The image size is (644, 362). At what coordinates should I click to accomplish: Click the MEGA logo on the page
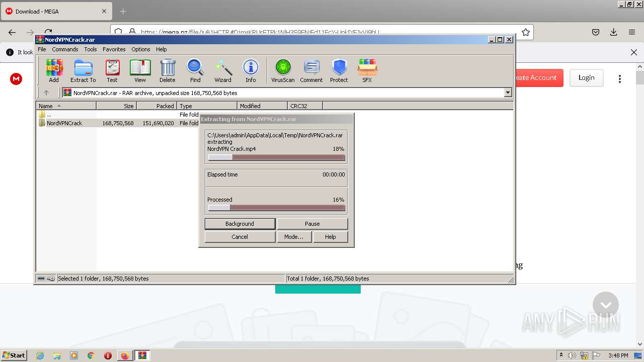[x=16, y=78]
